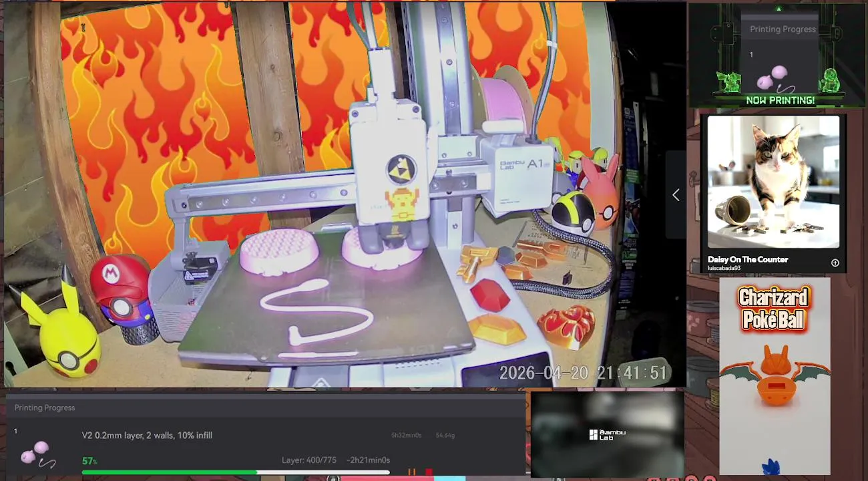Click the V2 0.2mm layer print profile name
The height and width of the screenshot is (481, 868).
[147, 436]
